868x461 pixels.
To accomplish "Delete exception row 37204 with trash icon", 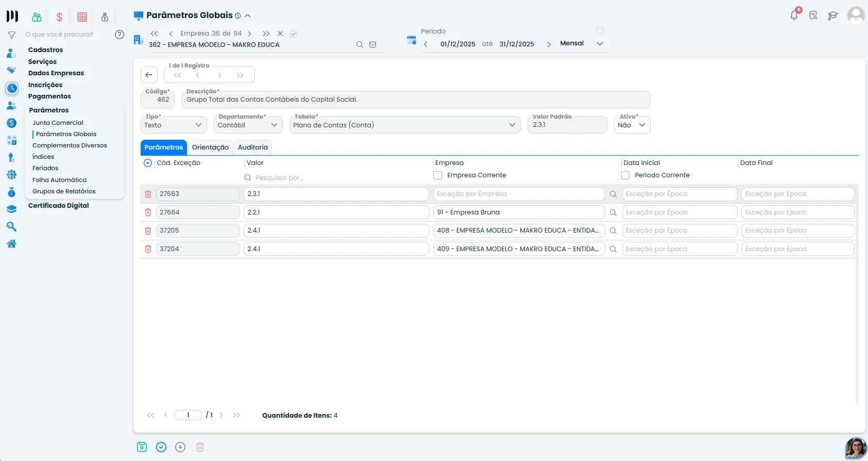I will click(148, 249).
